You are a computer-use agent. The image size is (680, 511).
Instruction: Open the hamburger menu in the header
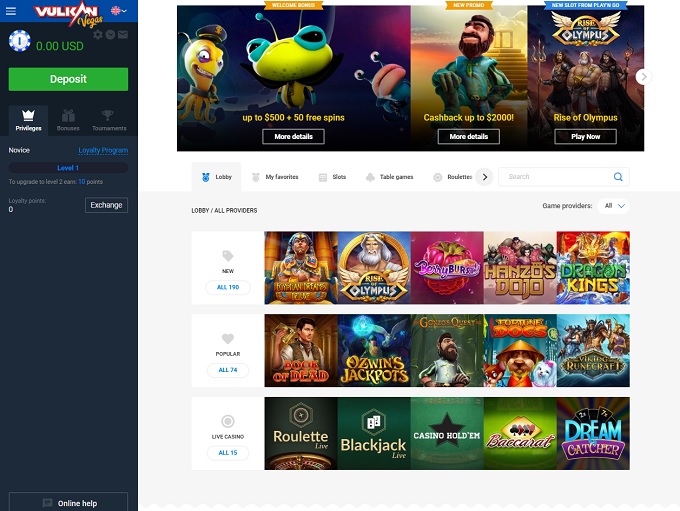11,11
